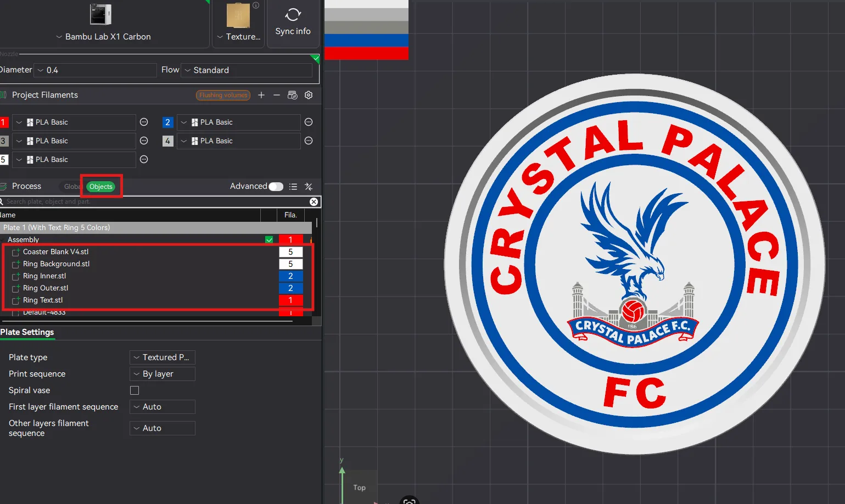Click the part icon beside Coaster Blank V4.stl
The width and height of the screenshot is (845, 504).
(x=16, y=252)
